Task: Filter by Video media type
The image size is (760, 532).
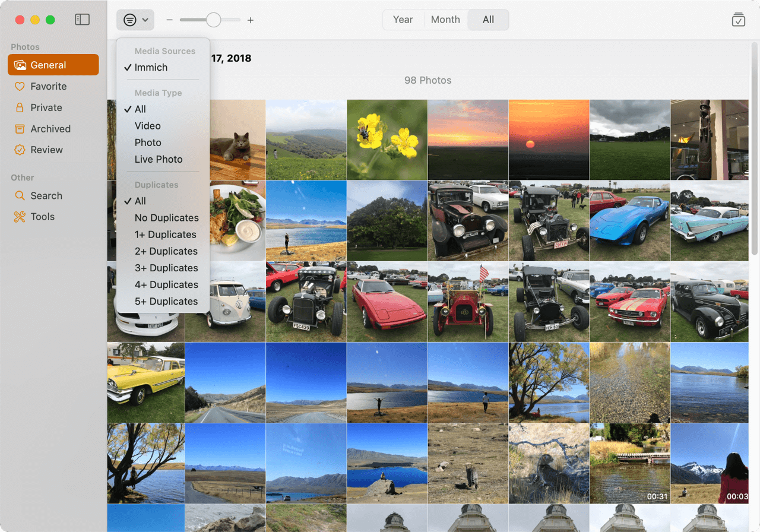Action: point(147,125)
